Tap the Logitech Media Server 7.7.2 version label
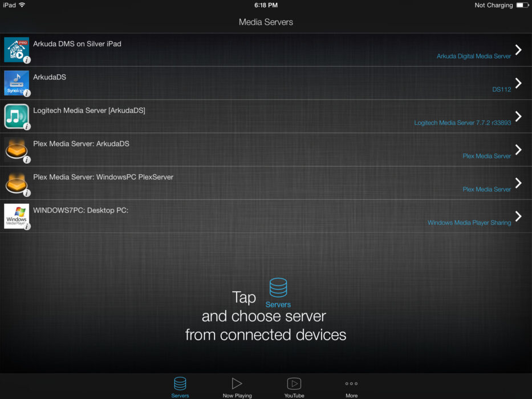 point(462,123)
